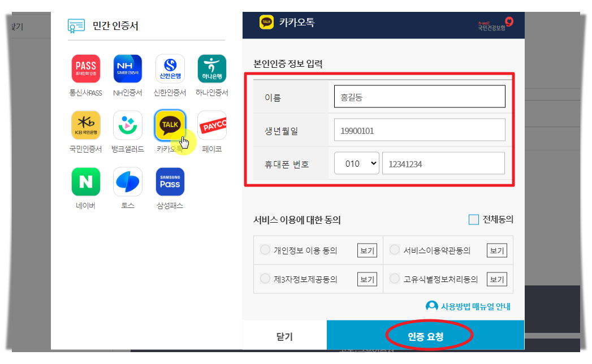
Task: Click the 서비스이용약관동의 label text
Action: [x=437, y=250]
